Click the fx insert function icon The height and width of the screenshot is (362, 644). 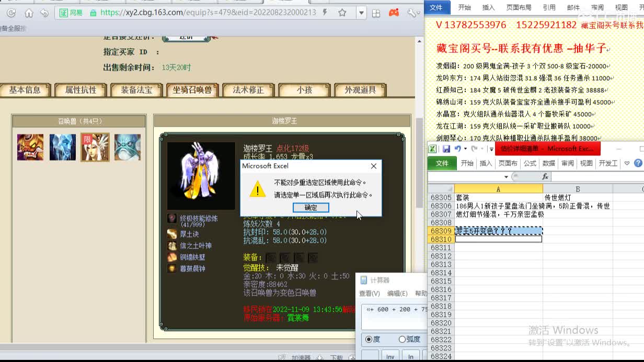tap(545, 177)
